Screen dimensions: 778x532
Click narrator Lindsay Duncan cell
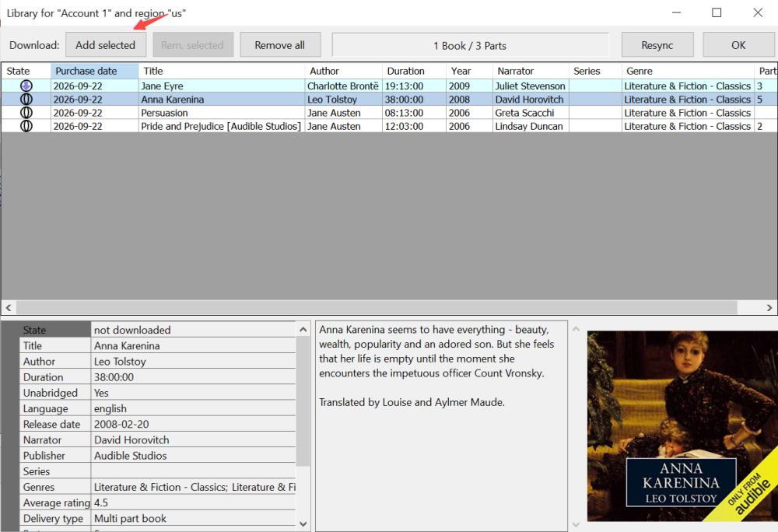pyautogui.click(x=531, y=126)
